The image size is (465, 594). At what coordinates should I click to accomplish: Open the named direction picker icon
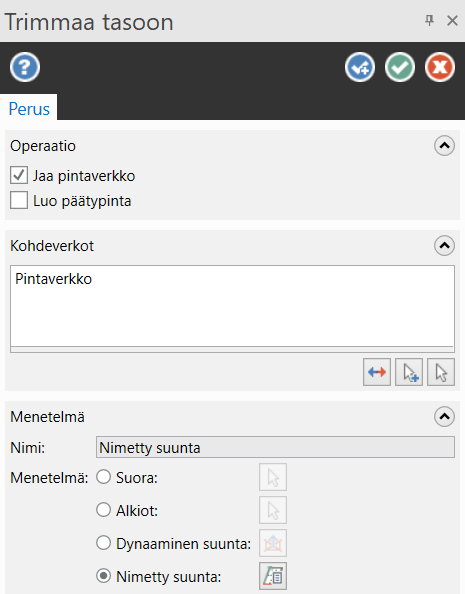[x=273, y=576]
